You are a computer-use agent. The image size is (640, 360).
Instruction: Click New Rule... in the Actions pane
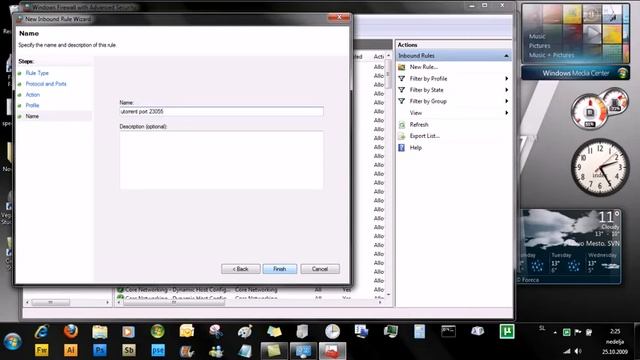click(x=423, y=67)
